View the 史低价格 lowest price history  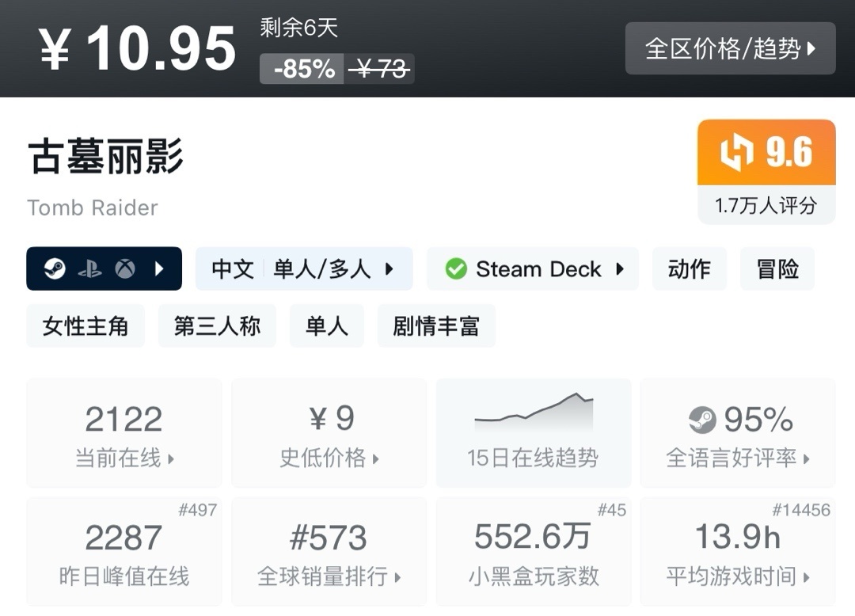click(329, 432)
